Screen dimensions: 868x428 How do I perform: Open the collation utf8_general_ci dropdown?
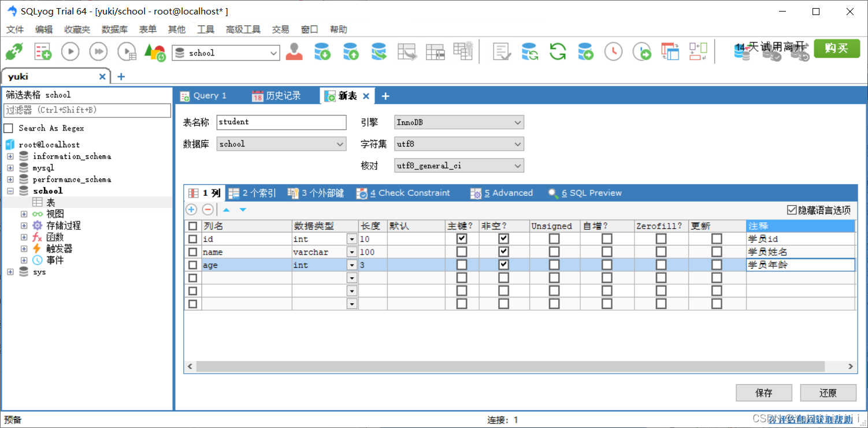(518, 166)
